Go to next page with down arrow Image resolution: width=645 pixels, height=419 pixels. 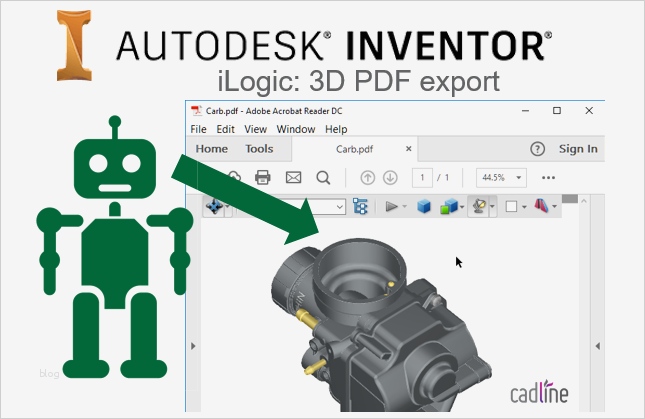(390, 178)
